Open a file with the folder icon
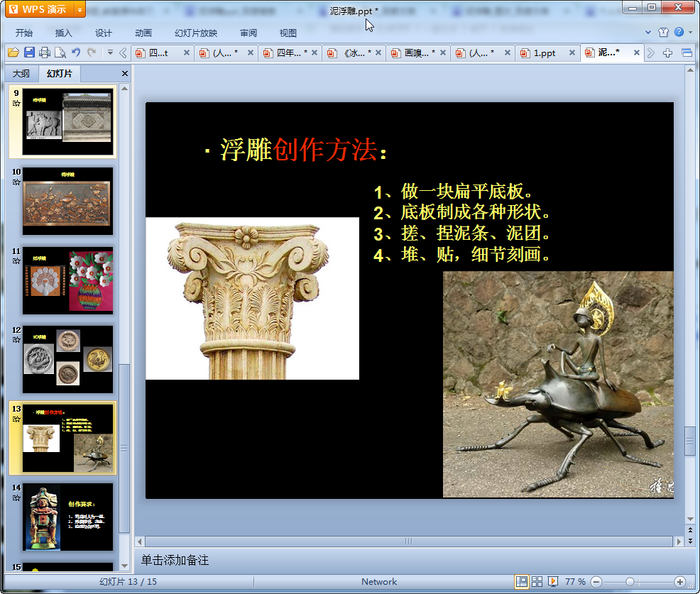Screen dimensions: 700x594 pyautogui.click(x=13, y=53)
